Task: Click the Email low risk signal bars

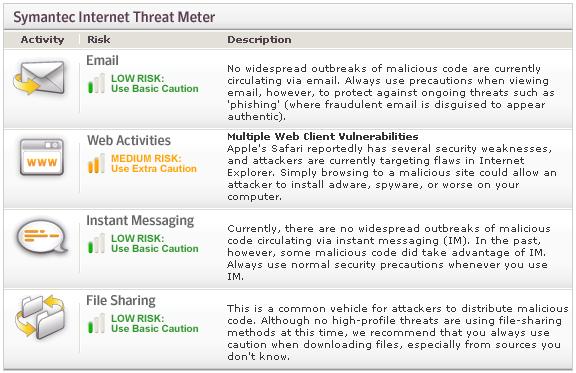Action: pos(96,83)
